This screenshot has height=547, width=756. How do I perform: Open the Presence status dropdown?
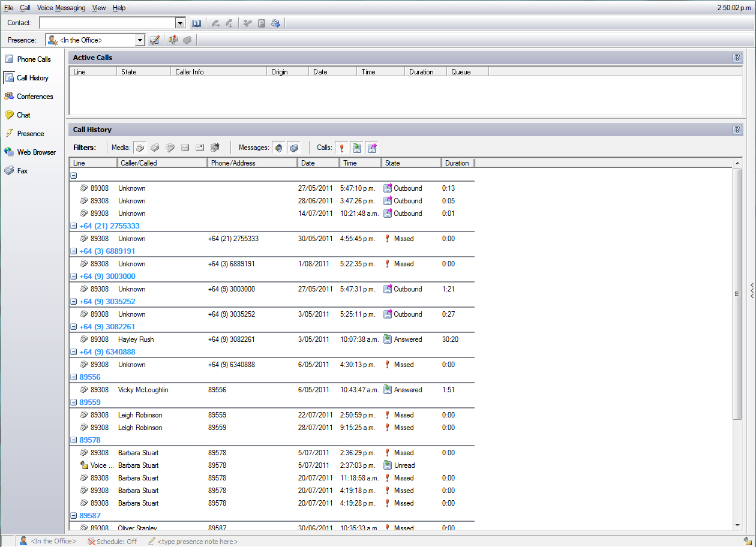click(140, 40)
